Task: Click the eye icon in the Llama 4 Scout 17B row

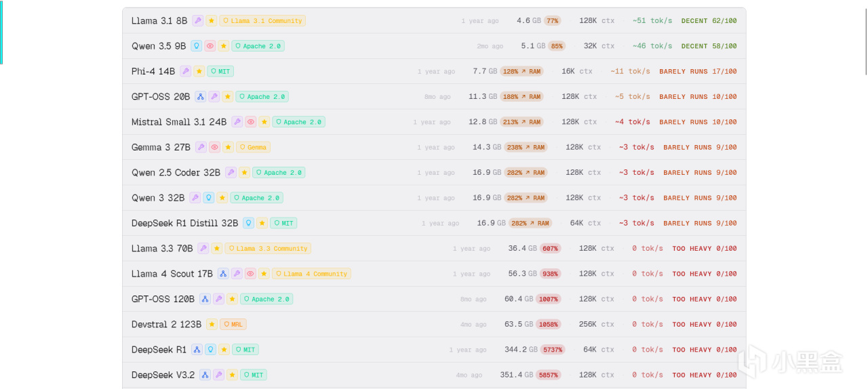Action: [x=250, y=274]
